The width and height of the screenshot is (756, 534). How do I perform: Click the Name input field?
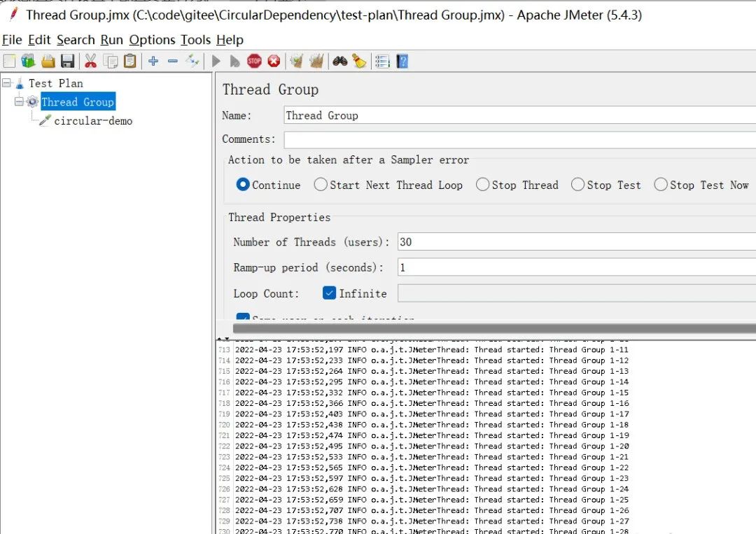point(519,115)
